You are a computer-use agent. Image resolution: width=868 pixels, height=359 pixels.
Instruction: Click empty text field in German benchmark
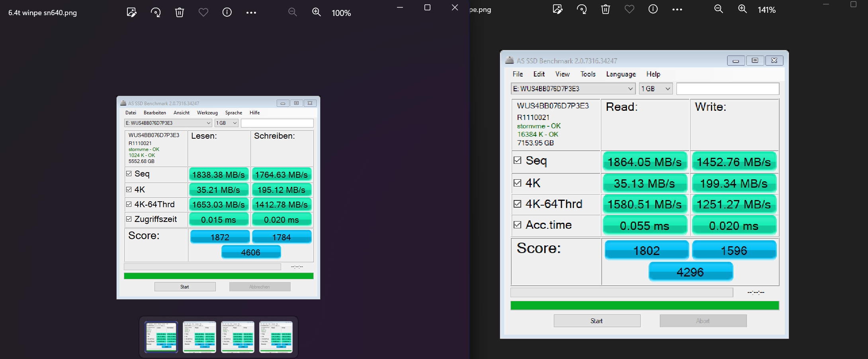coord(277,123)
